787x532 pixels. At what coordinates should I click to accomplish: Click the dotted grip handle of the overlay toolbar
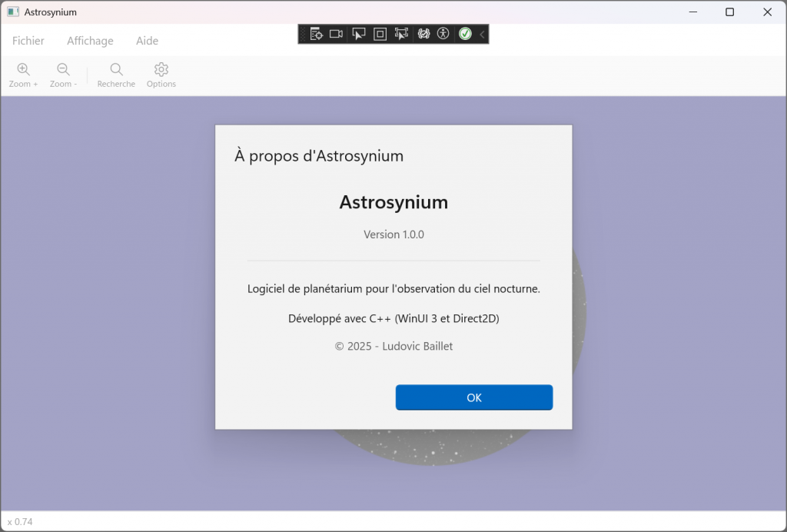click(x=303, y=34)
